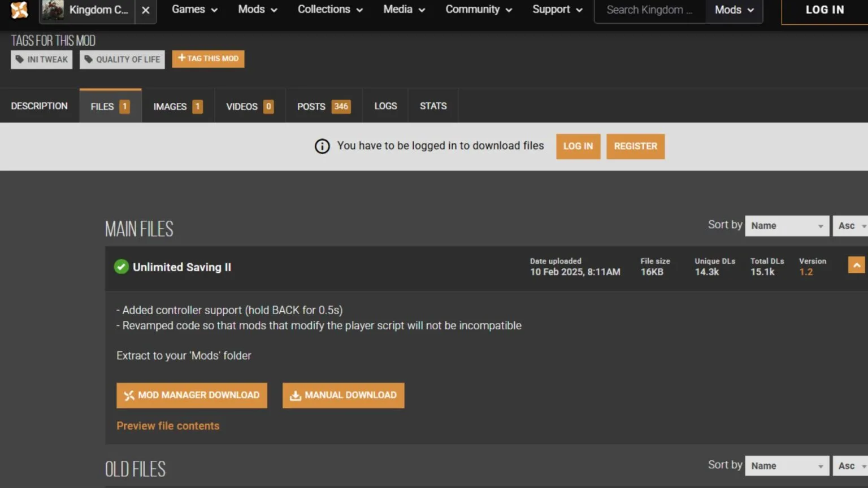Open the Media menu
This screenshot has height=488, width=868.
[404, 10]
